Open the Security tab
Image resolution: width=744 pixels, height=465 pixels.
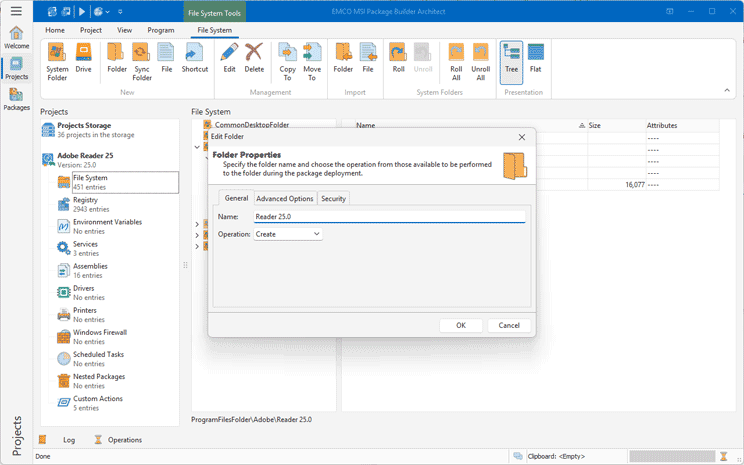[x=333, y=198]
